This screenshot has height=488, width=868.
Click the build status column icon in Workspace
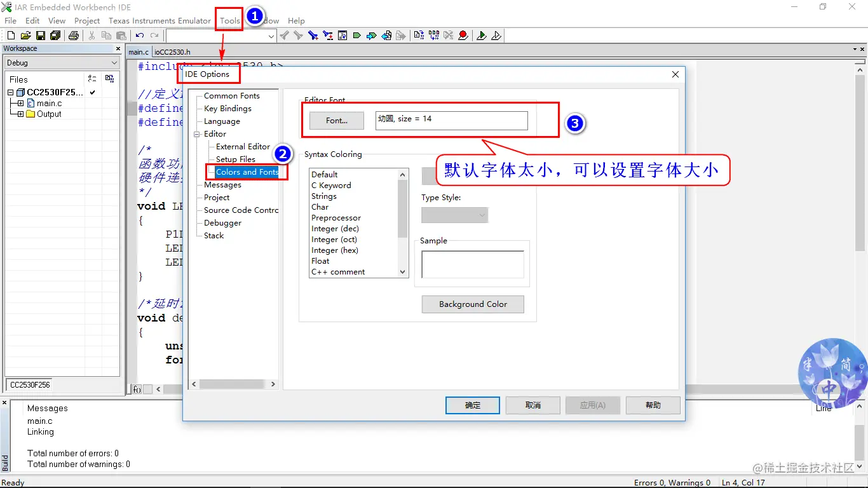coord(93,79)
